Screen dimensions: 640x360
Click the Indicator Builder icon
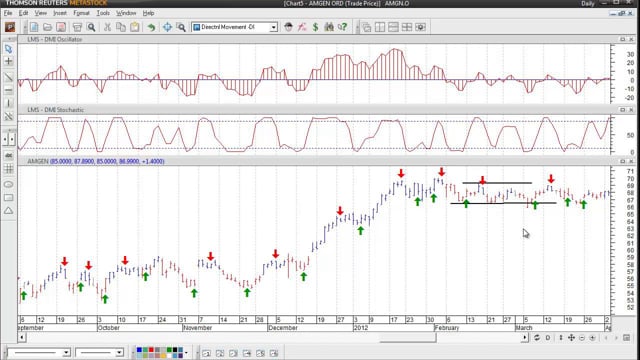click(x=302, y=27)
